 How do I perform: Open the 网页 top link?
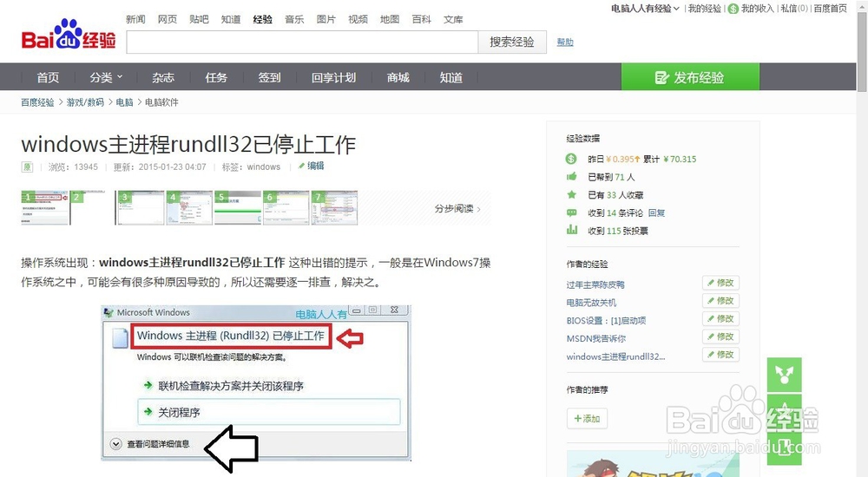[x=168, y=19]
